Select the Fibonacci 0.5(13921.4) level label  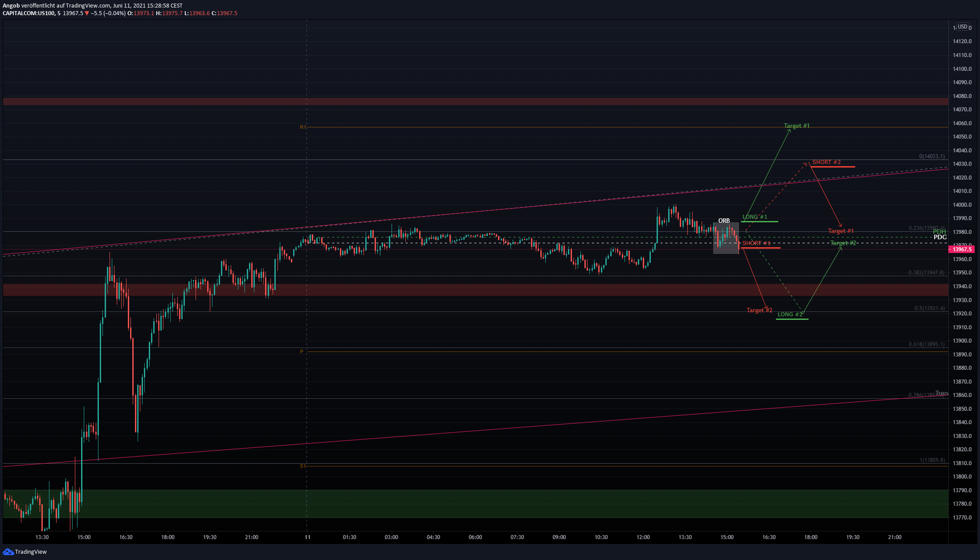pyautogui.click(x=929, y=308)
